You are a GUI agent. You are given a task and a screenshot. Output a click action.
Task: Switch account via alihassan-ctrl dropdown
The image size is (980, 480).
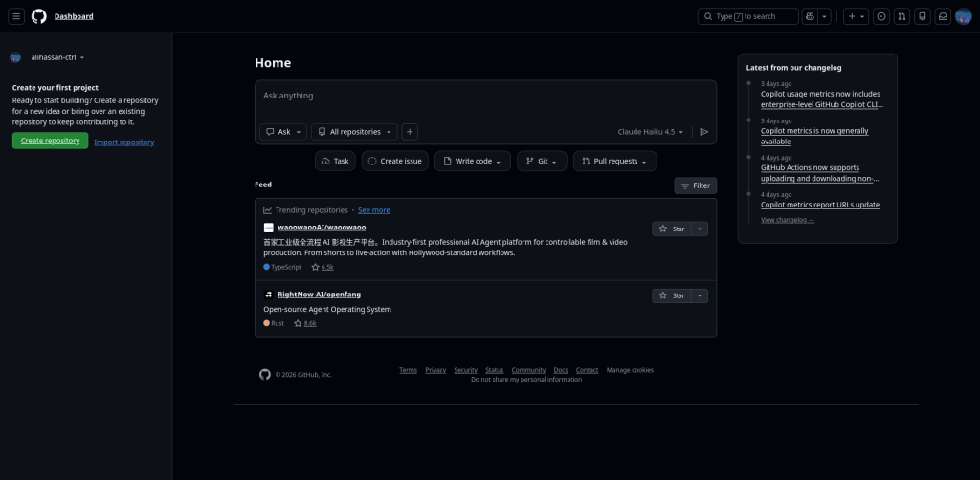(57, 57)
